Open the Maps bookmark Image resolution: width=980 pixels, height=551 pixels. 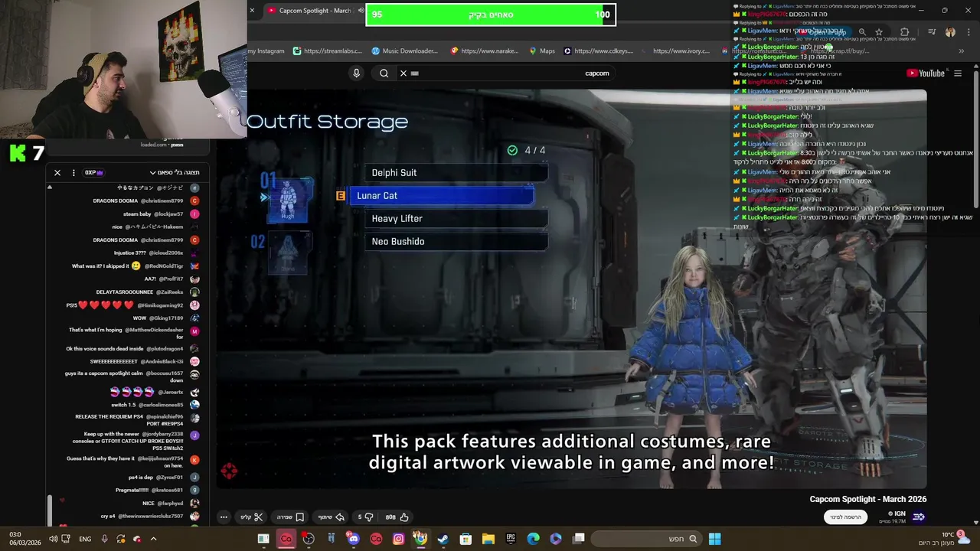coord(542,51)
